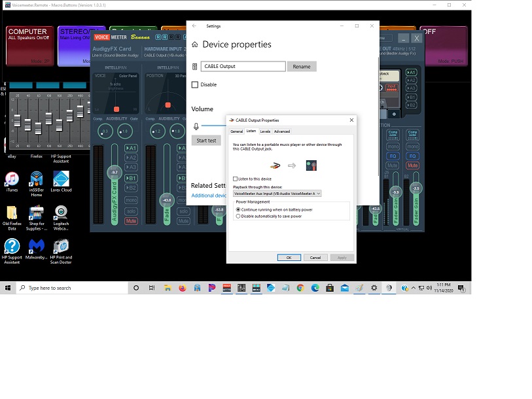Activate the EQ button in the master section
The image size is (532, 399).
coord(393,156)
